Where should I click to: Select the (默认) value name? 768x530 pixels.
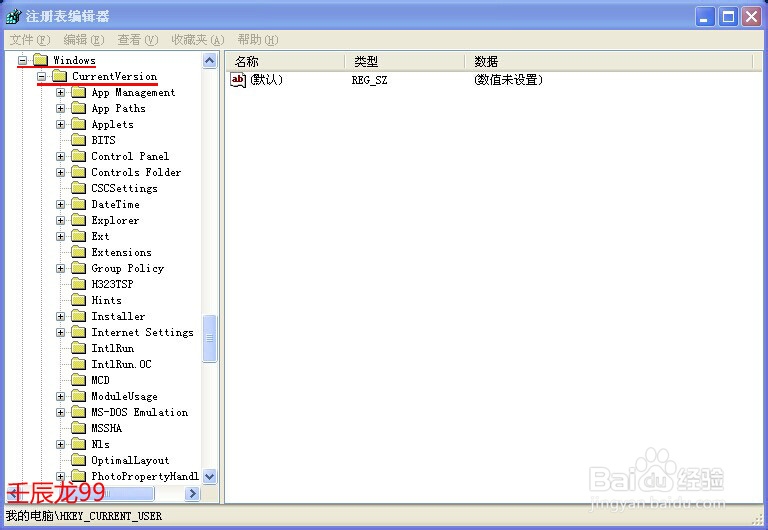click(x=266, y=80)
